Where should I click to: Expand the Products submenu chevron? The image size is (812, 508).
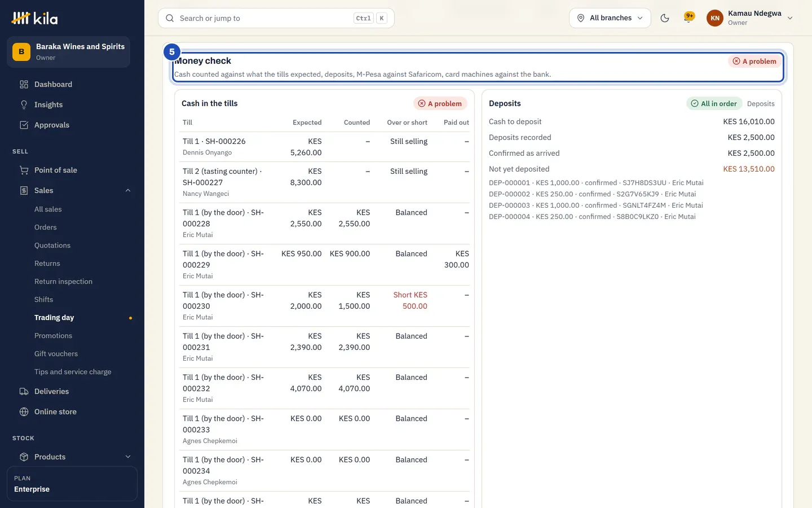128,457
